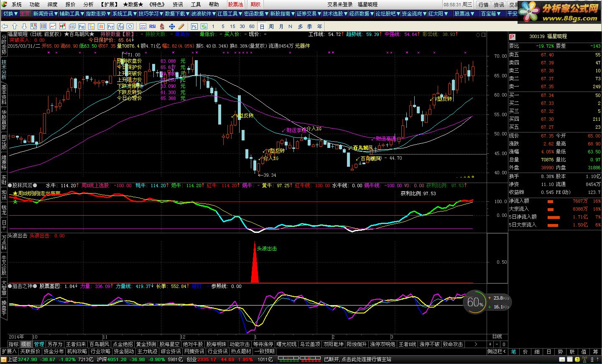Image resolution: width=602 pixels, height=364 pixels.
Task: Switch to the 黄金预测 indicator tab
Action: 146,344
